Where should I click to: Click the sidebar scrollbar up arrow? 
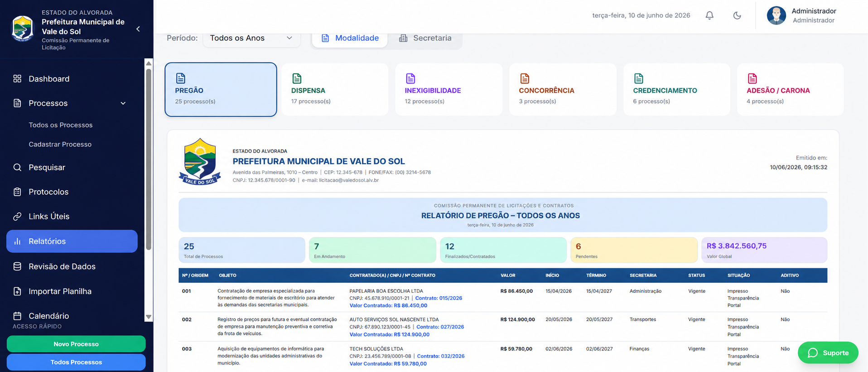pyautogui.click(x=149, y=63)
